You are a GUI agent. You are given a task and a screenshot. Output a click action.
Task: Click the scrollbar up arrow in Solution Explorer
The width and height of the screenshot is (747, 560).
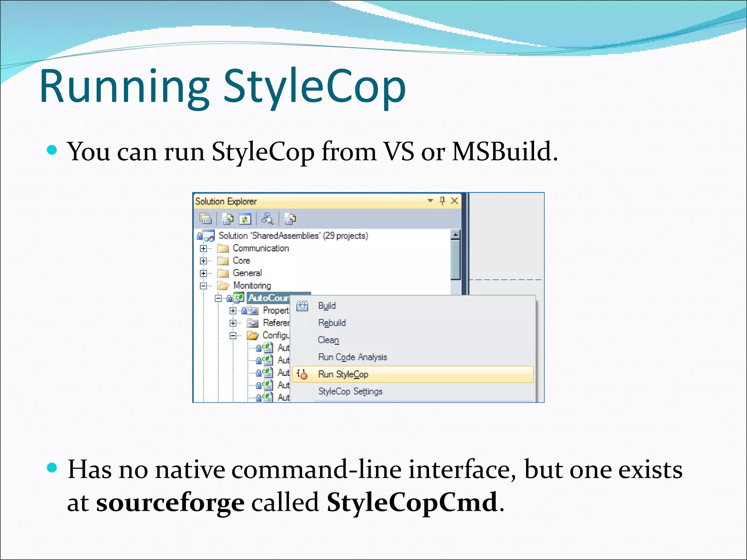[455, 234]
